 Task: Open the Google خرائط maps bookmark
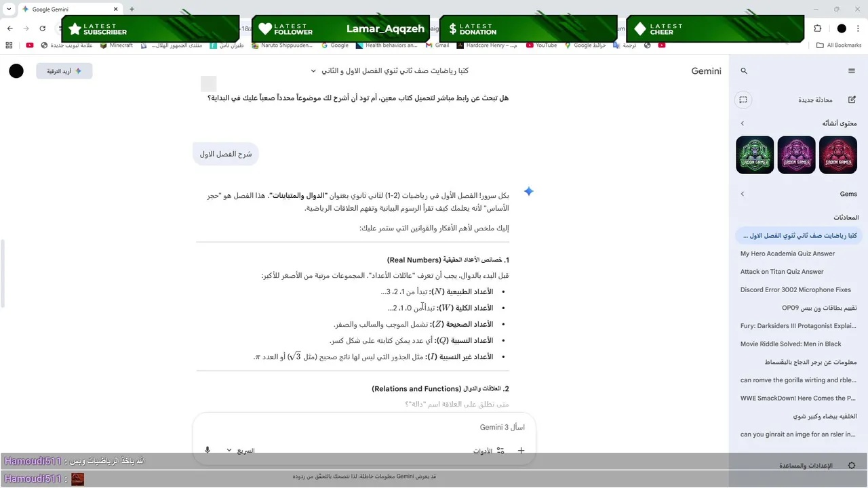pyautogui.click(x=585, y=45)
